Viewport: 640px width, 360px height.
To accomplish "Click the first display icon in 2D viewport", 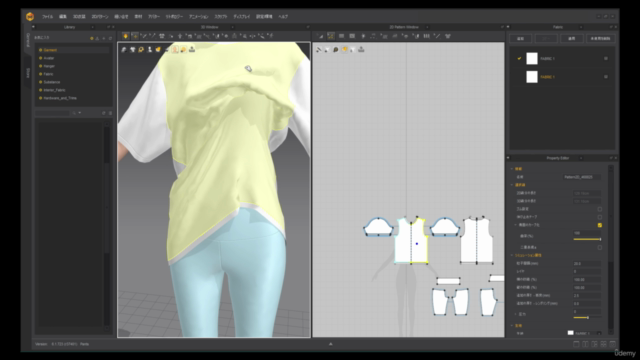I will pos(319,49).
